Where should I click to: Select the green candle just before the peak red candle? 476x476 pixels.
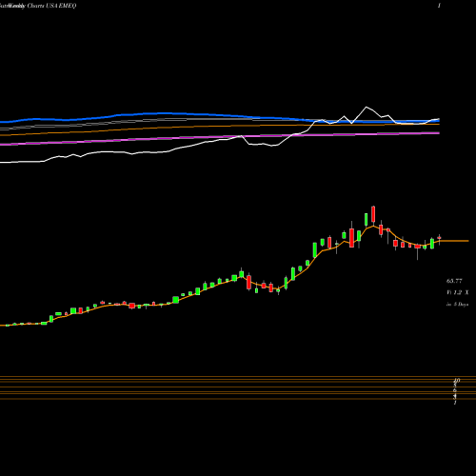click(x=366, y=219)
